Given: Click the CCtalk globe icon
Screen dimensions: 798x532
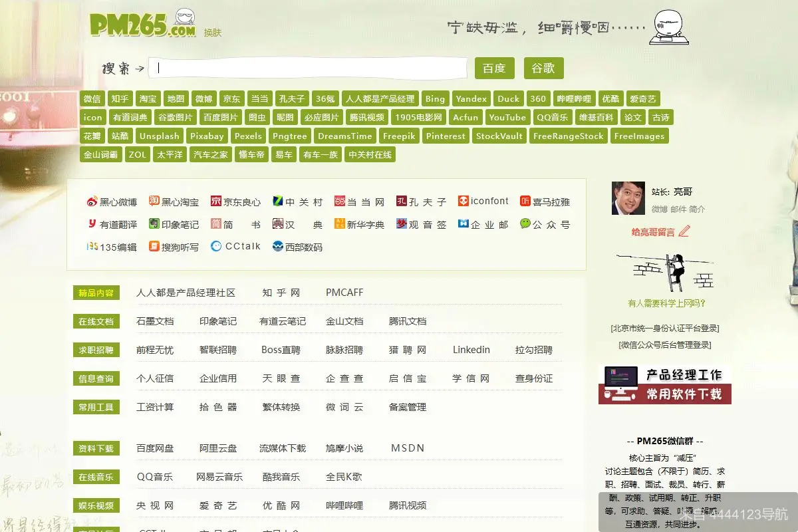Looking at the screenshot, I should coord(215,246).
